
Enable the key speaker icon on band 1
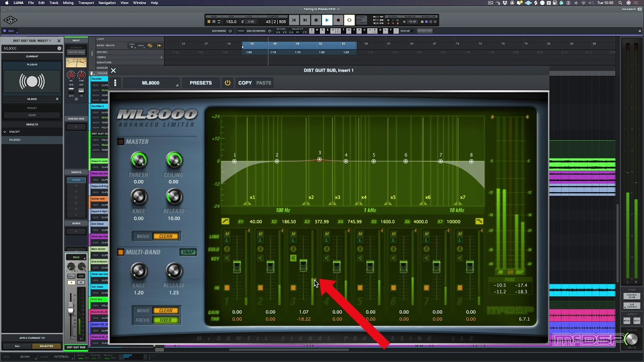[227, 258]
